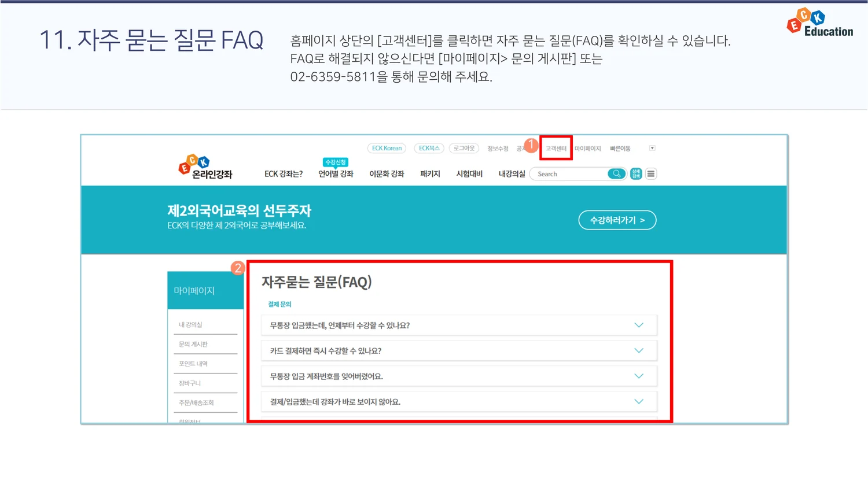Click the 자주묻는 질문(FAQ) page heading

[317, 282]
